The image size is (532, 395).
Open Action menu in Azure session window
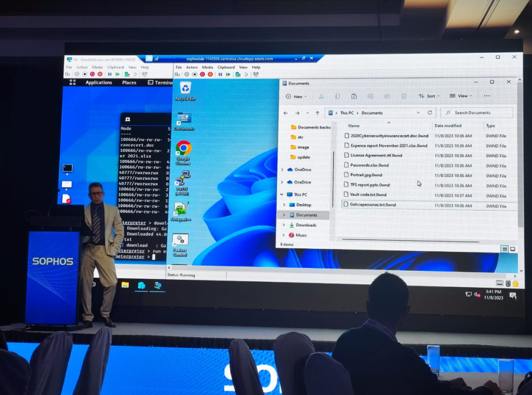(x=192, y=67)
